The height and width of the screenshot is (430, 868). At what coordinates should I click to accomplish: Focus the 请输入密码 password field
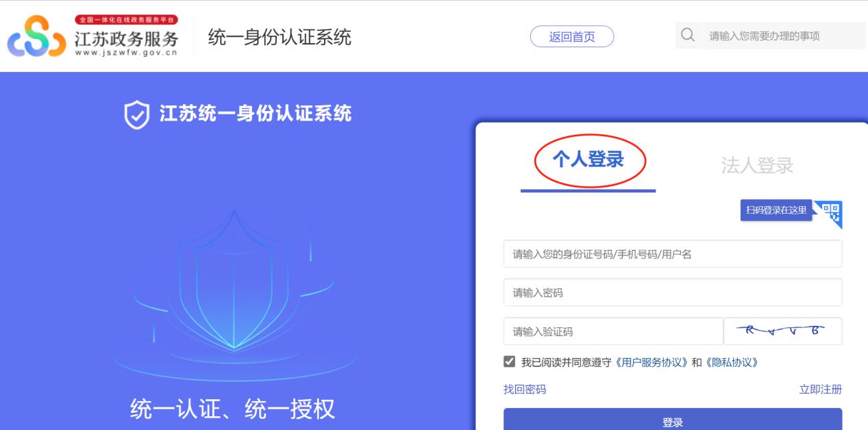(x=673, y=292)
